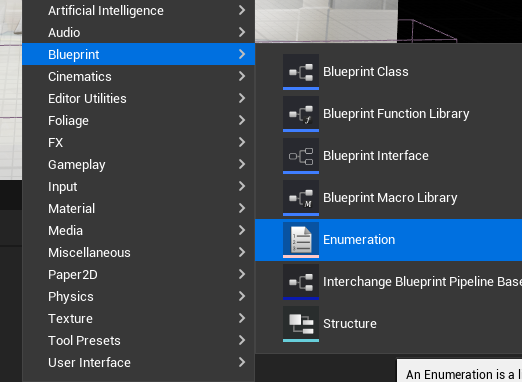Expand Editor Utilities submenu arrow
The width and height of the screenshot is (522, 382).
coord(242,98)
